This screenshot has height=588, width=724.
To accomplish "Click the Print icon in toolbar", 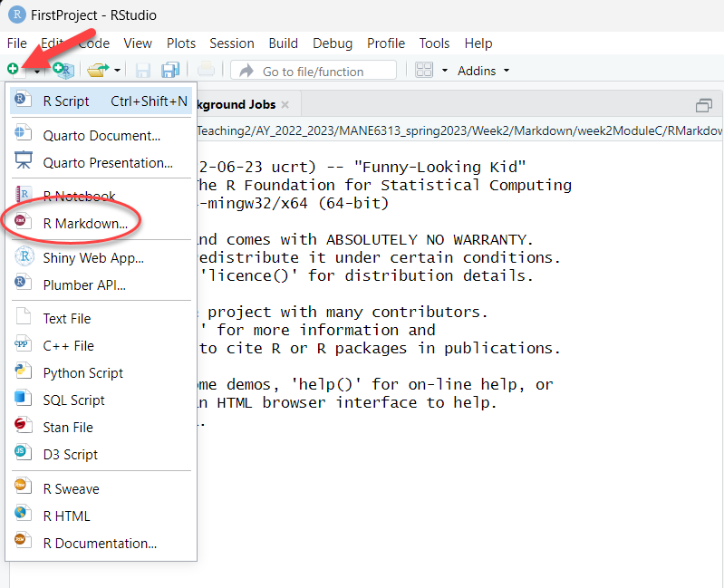I will [207, 70].
